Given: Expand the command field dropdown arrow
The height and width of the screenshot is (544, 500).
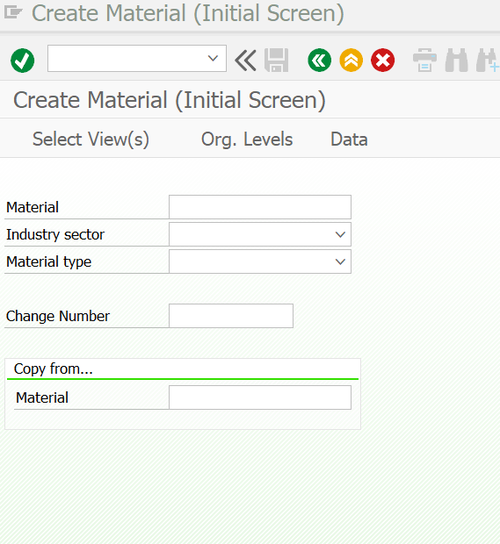Looking at the screenshot, I should (213, 58).
